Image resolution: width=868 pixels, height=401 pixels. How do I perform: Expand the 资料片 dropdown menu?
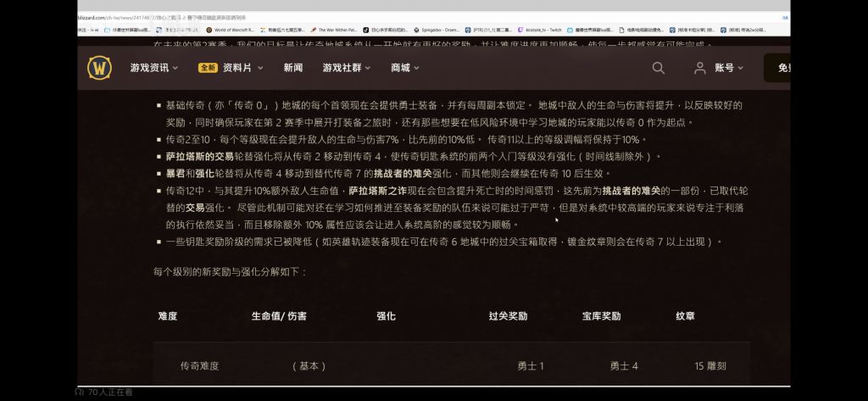pyautogui.click(x=242, y=68)
